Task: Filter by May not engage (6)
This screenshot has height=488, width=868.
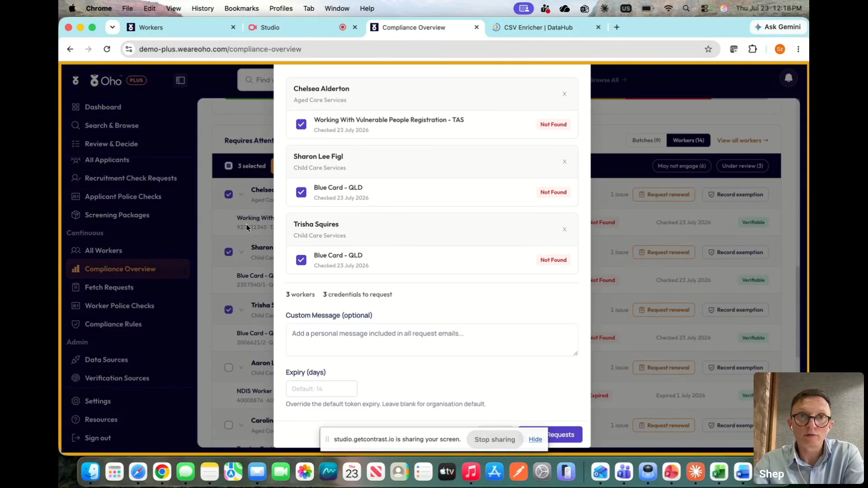Action: click(x=681, y=166)
